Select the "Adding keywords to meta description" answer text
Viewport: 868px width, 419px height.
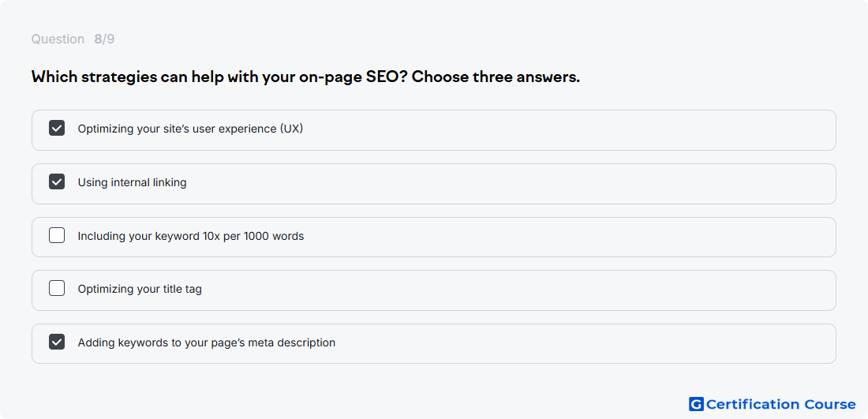(x=207, y=342)
